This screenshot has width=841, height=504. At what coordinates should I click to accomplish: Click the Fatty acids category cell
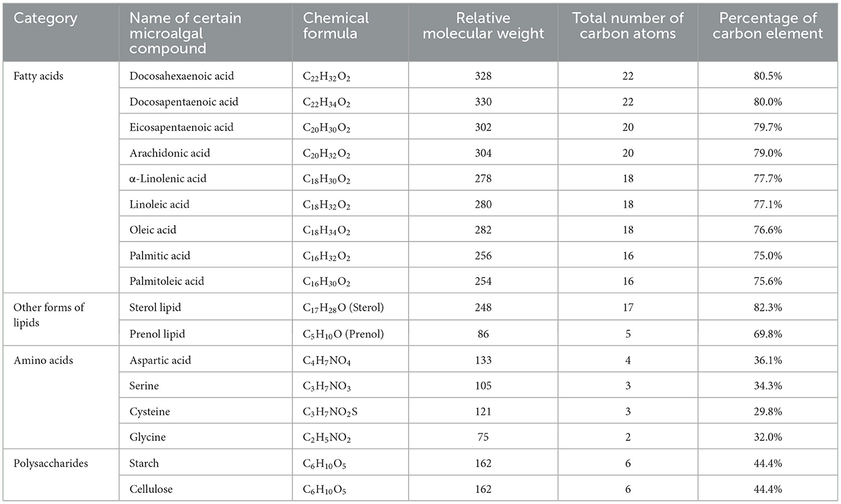(38, 76)
